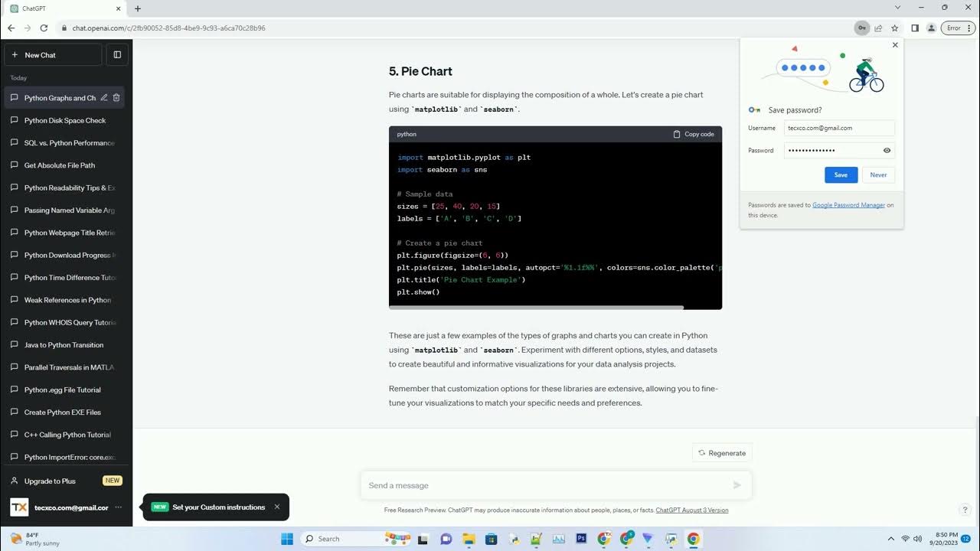Switch to the ChatGPT browser tab
Screen dimensions: 980x551
coord(64,8)
